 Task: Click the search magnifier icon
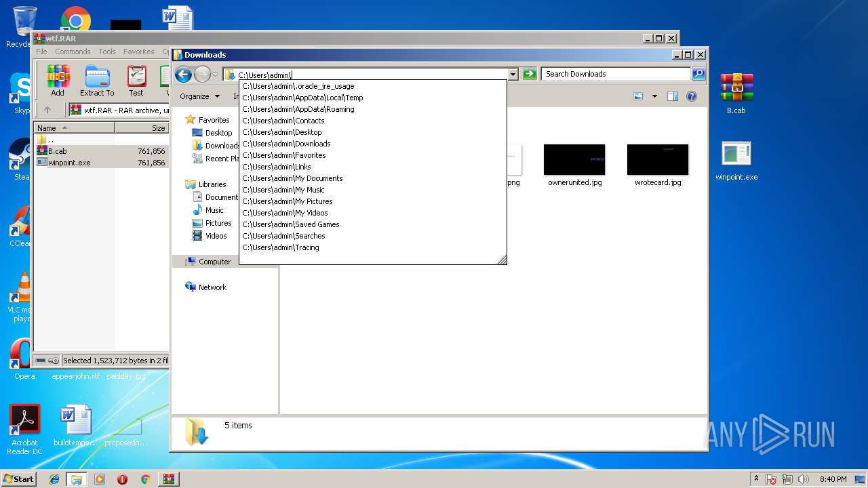(x=698, y=74)
